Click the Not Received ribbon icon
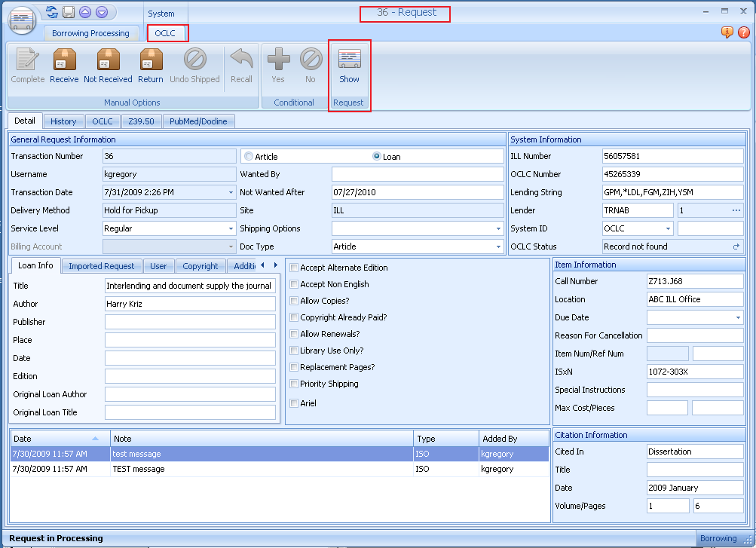 (x=108, y=61)
